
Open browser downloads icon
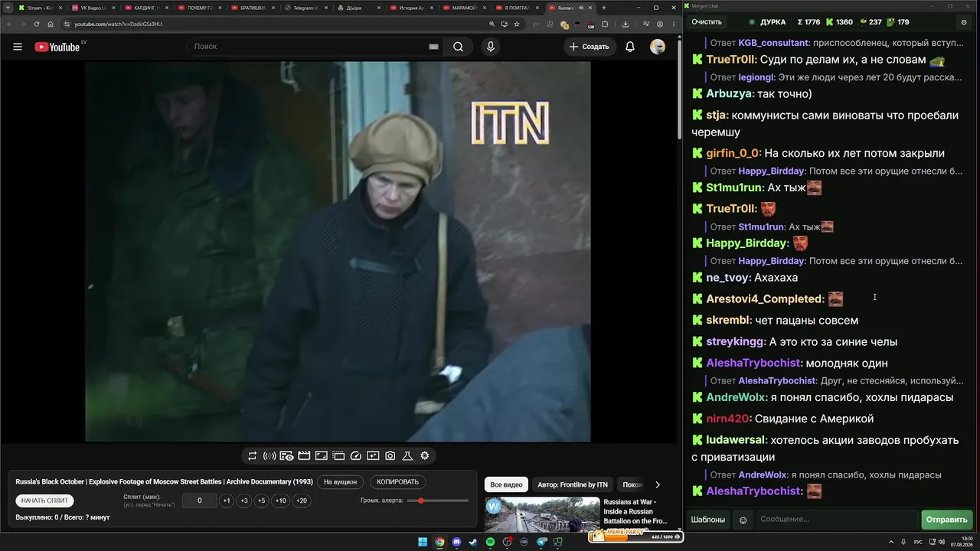click(x=626, y=24)
